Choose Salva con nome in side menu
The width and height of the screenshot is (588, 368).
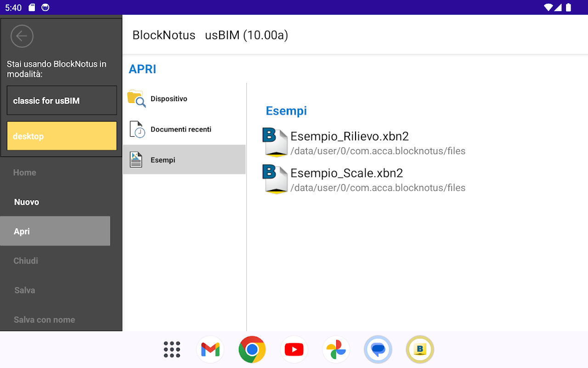(45, 320)
